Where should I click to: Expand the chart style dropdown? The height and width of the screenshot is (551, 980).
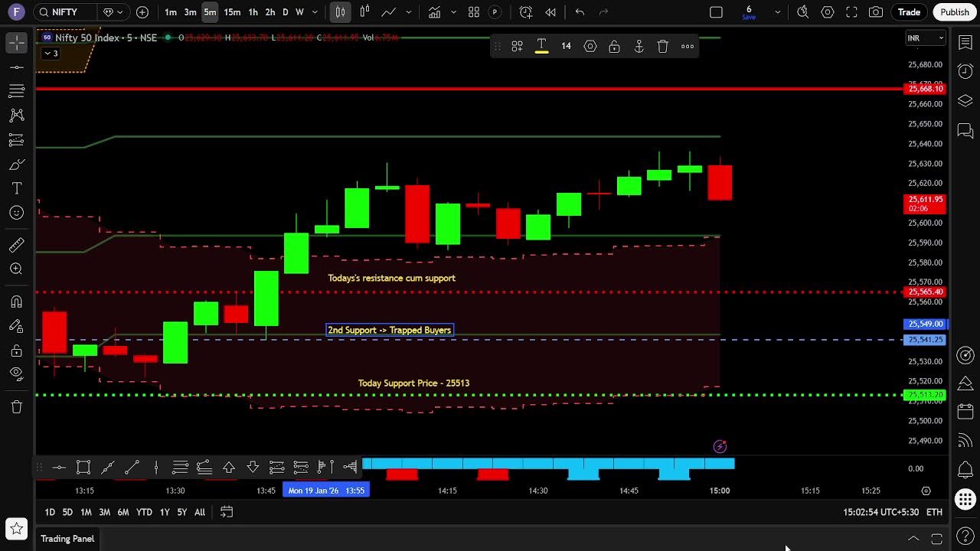click(408, 12)
